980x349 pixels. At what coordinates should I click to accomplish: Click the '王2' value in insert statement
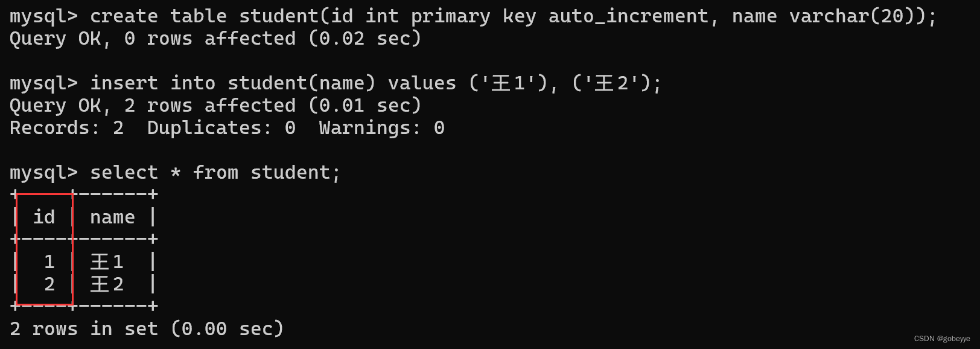pyautogui.click(x=611, y=83)
